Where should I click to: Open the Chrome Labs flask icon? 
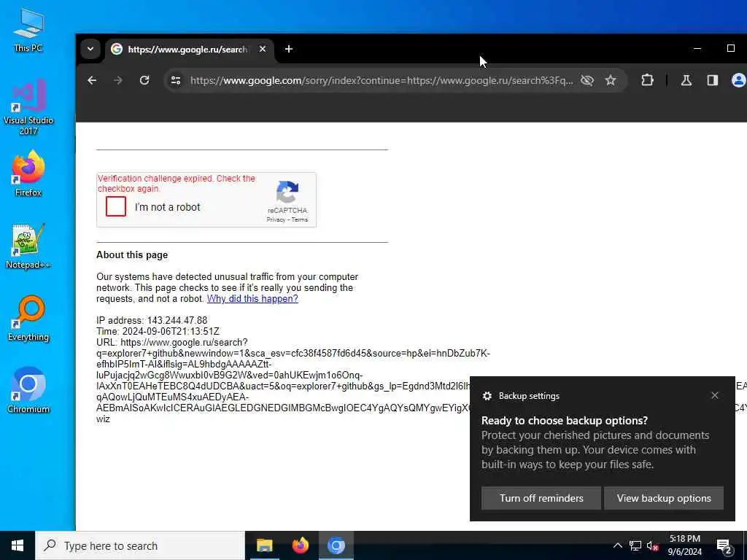click(686, 80)
